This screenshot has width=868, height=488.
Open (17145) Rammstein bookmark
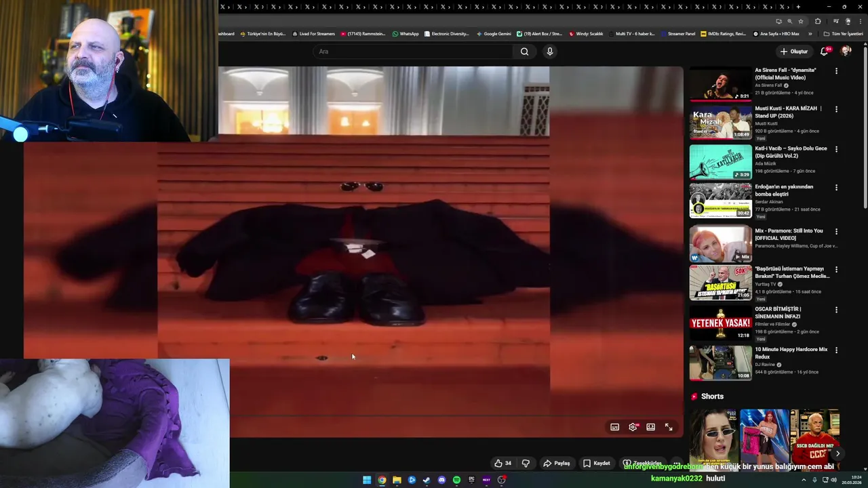point(363,33)
